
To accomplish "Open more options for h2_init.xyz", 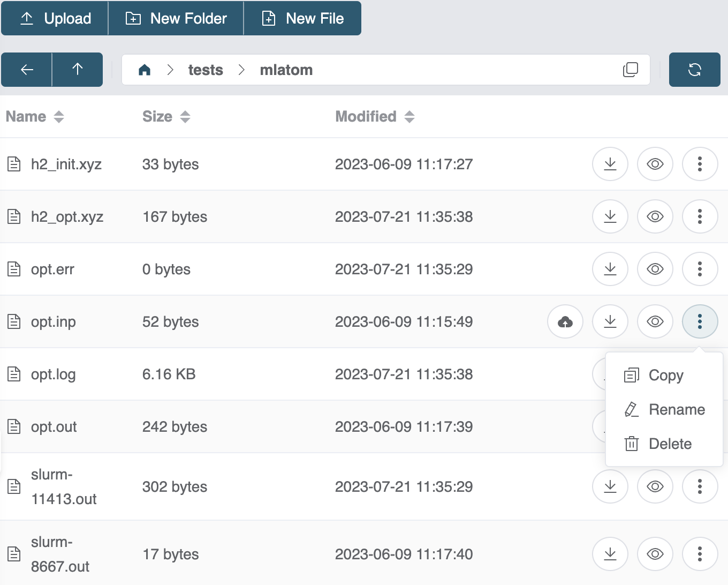I will [700, 164].
